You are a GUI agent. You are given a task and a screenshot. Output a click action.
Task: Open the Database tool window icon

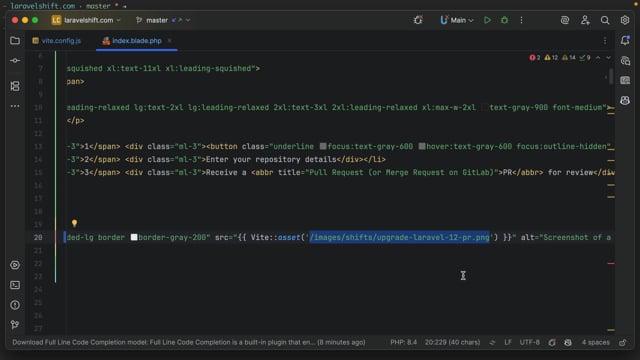pos(625,80)
